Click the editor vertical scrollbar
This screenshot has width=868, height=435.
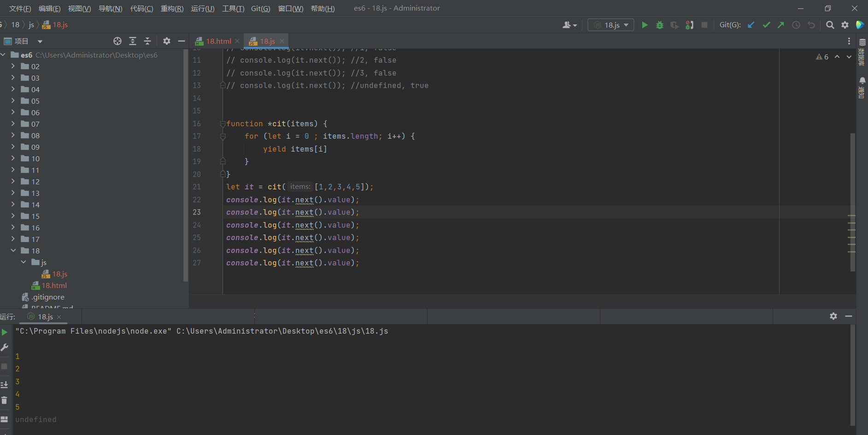[852, 202]
